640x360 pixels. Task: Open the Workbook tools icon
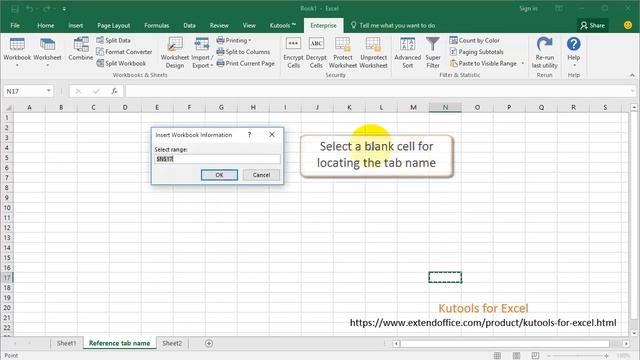pos(17,51)
